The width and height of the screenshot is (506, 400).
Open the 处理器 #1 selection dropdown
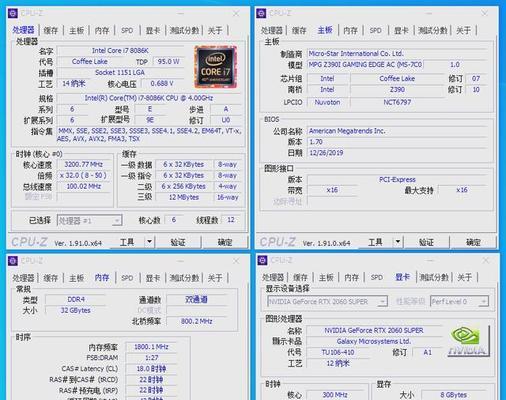point(90,220)
